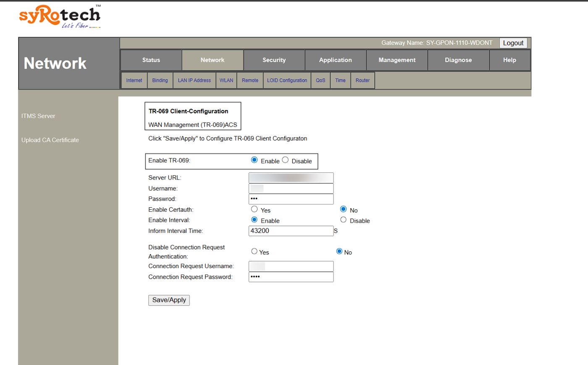Open the Upload CA Certificate page
The height and width of the screenshot is (365, 588).
tap(50, 140)
